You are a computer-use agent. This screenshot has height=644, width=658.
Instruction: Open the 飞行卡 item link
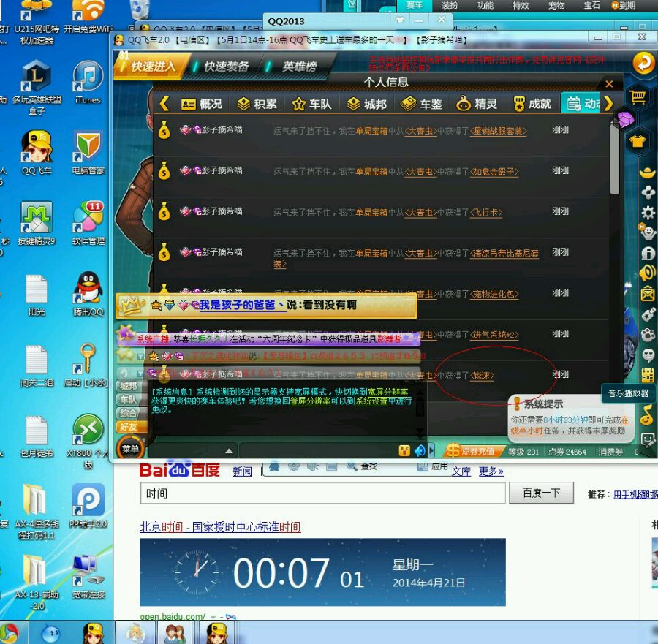pos(486,212)
